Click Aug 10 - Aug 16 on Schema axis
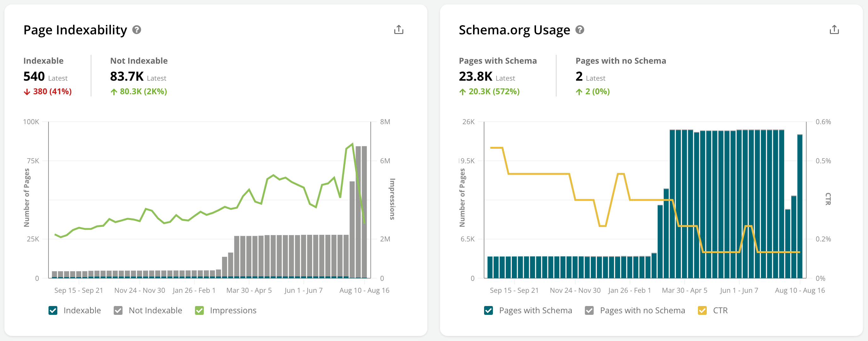868x341 pixels. (800, 290)
